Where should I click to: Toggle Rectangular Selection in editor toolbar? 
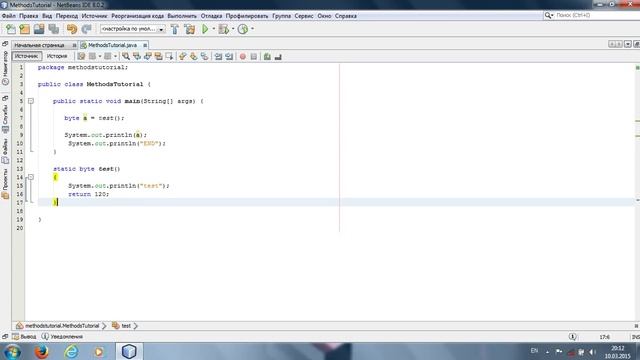[x=169, y=56]
